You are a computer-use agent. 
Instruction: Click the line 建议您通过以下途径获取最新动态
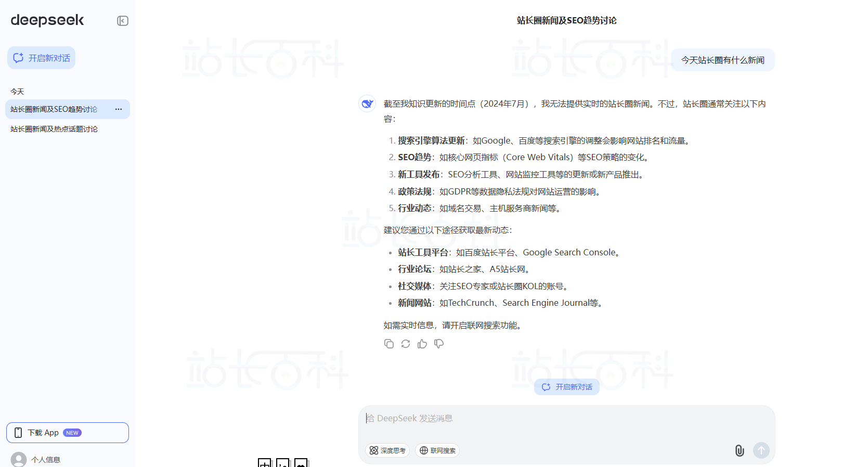click(x=448, y=230)
